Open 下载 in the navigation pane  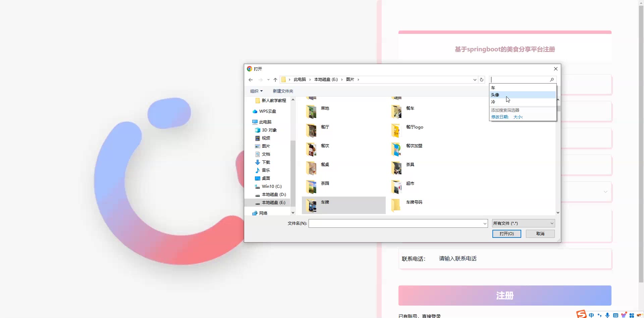click(x=262, y=162)
